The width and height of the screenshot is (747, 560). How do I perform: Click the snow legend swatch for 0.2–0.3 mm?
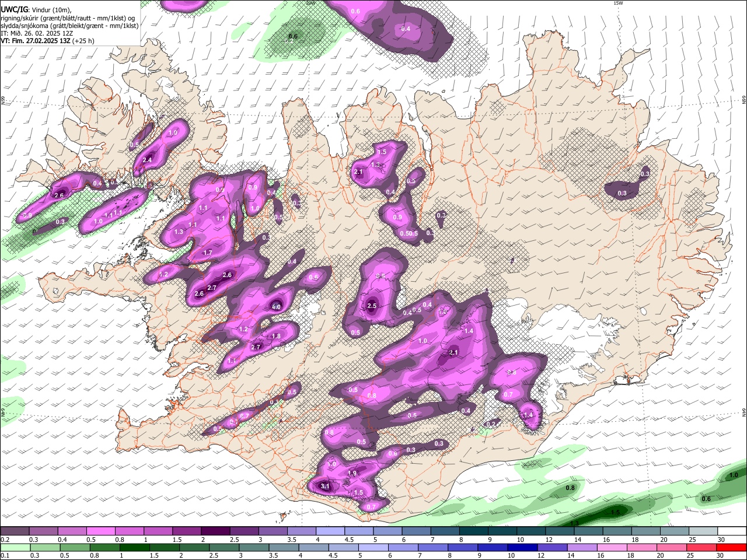[x=15, y=531]
